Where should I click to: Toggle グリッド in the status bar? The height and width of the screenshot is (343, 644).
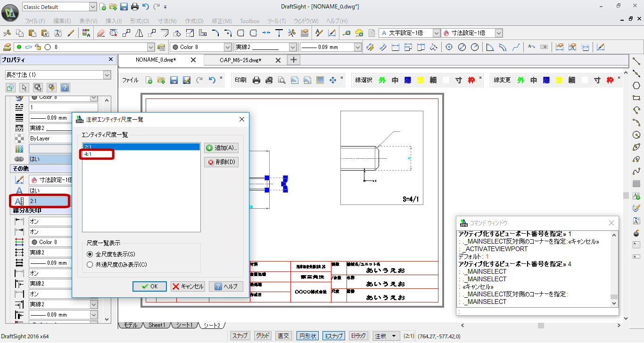263,336
